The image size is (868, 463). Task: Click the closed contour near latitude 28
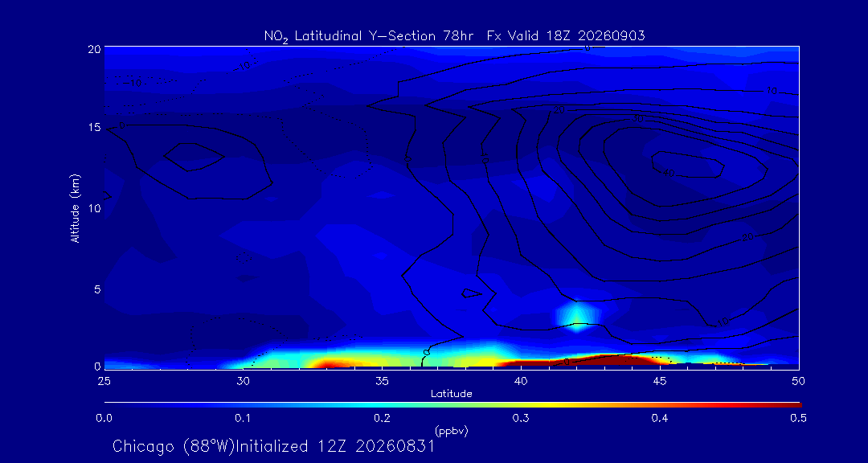click(x=194, y=158)
